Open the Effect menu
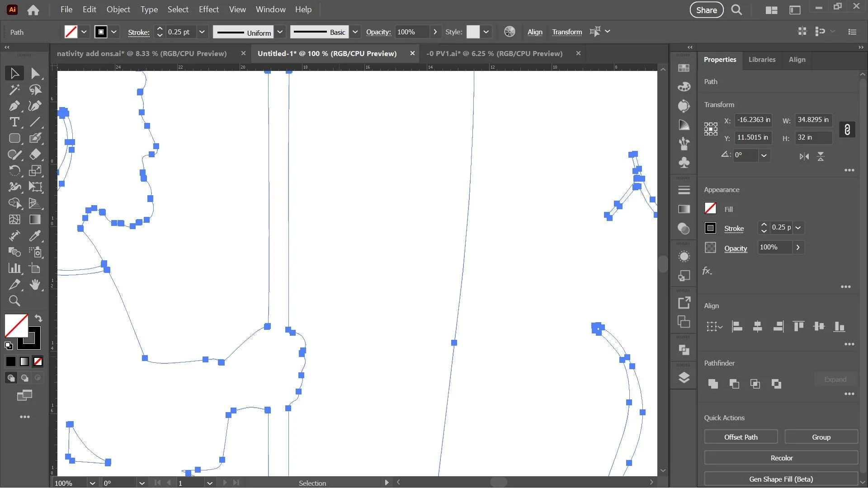868x488 pixels. pos(208,9)
